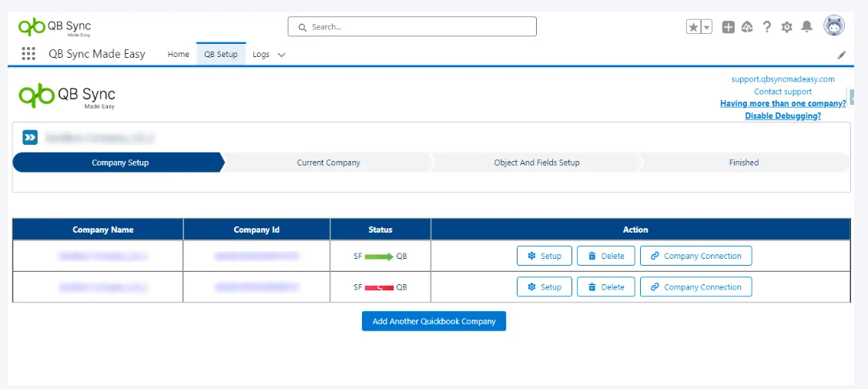Viewport: 868px width, 389px height.
Task: Click Company Connection in the green-status row
Action: [x=695, y=257]
